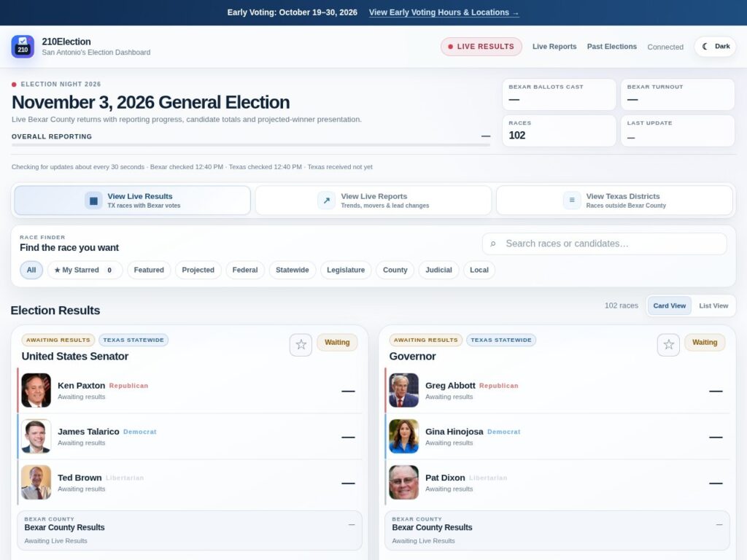Open Gina Hinojosa's photo
Image resolution: width=747 pixels, height=560 pixels.
click(x=404, y=436)
